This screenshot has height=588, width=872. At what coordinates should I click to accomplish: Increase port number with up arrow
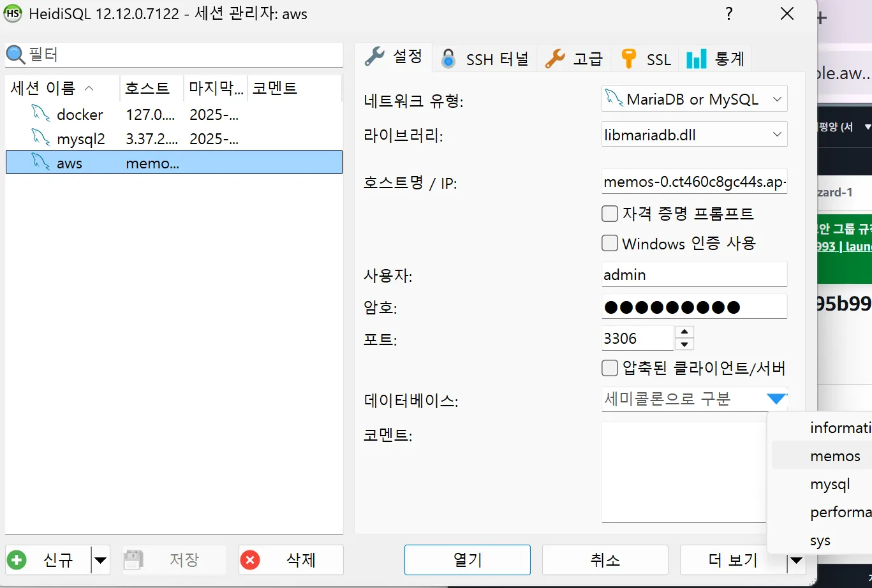click(684, 332)
